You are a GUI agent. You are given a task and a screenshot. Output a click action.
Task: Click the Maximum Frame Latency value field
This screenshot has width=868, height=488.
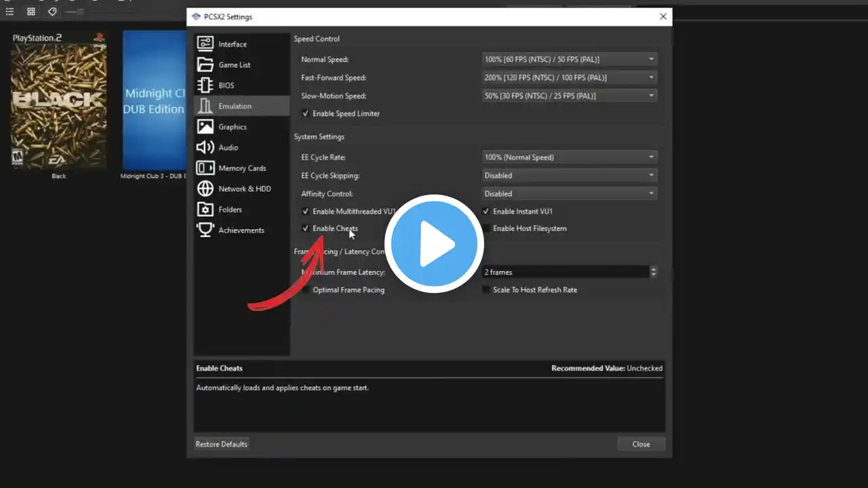pyautogui.click(x=566, y=272)
